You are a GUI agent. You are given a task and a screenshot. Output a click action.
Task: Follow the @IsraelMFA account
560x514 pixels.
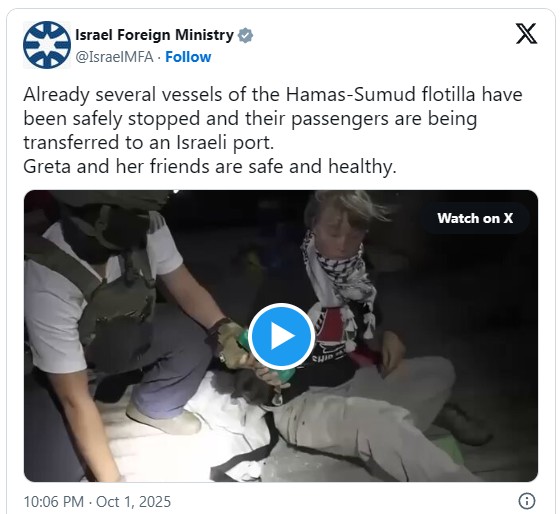point(188,57)
